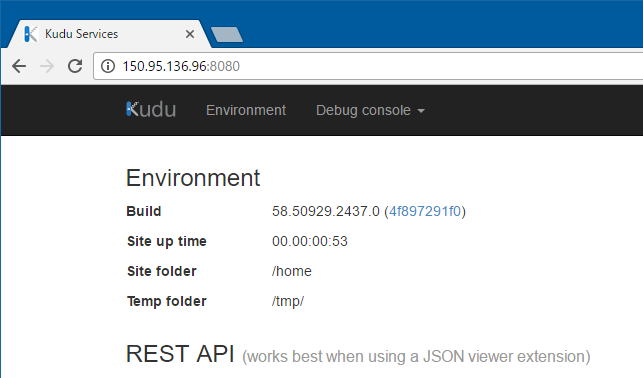
Task: Expand the Debug console dropdown
Action: click(x=370, y=110)
